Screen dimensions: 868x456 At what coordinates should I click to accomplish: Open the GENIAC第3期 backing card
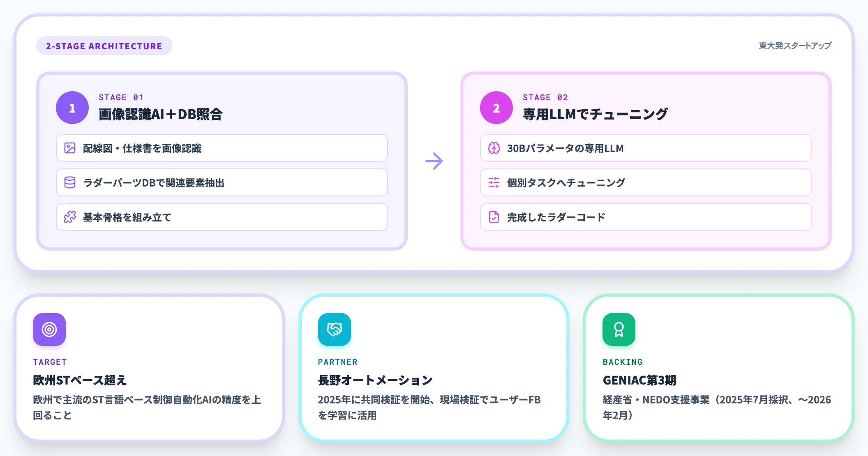(x=719, y=368)
